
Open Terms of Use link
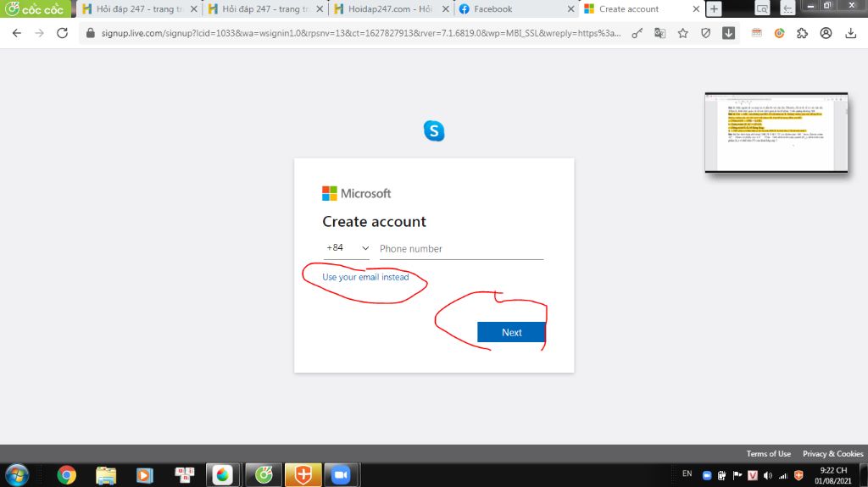pos(768,453)
